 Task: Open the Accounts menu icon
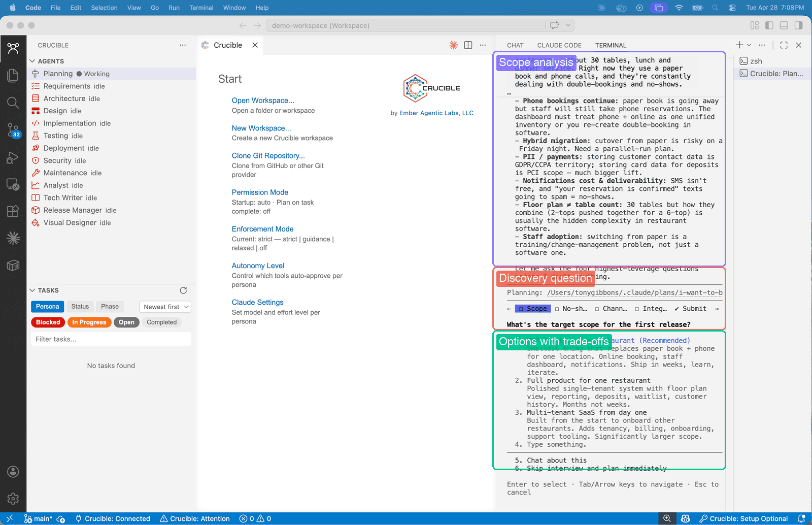[x=13, y=472]
